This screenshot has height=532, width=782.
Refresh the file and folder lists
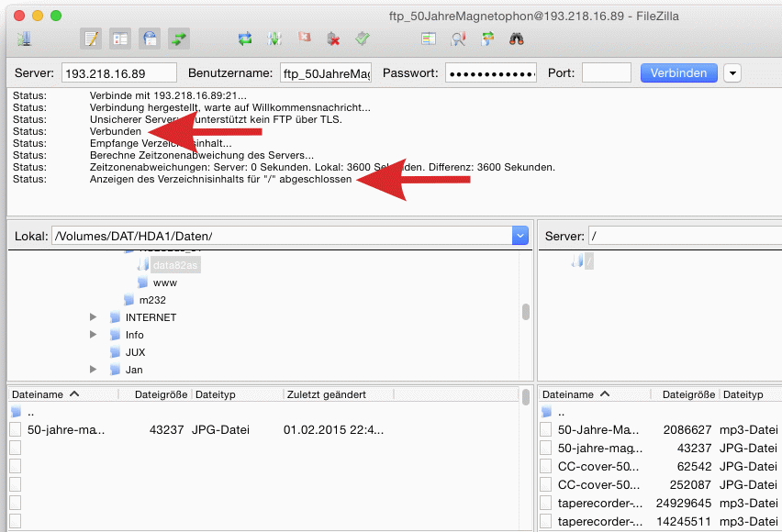pyautogui.click(x=245, y=39)
